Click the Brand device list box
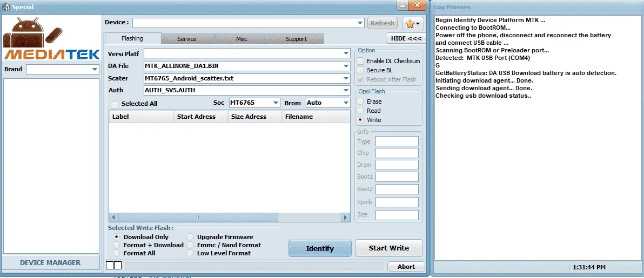Viewport: 644px width, 278px height. [x=51, y=166]
